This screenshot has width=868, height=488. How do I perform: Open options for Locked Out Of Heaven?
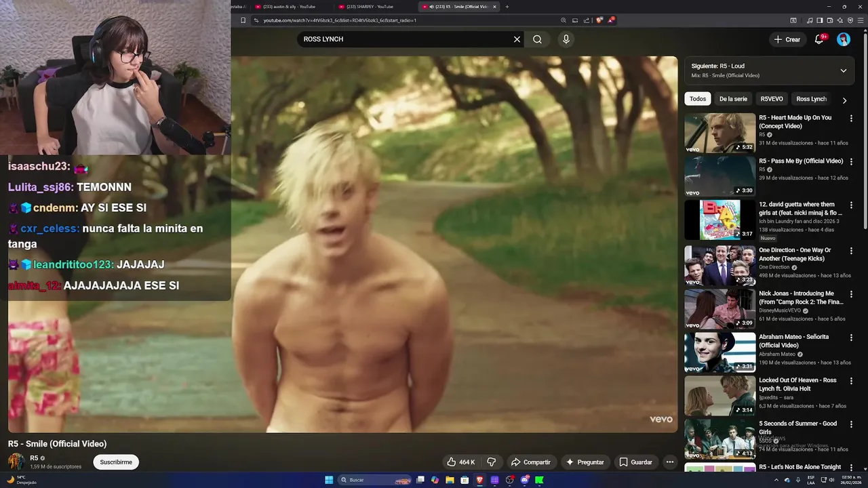(x=851, y=381)
